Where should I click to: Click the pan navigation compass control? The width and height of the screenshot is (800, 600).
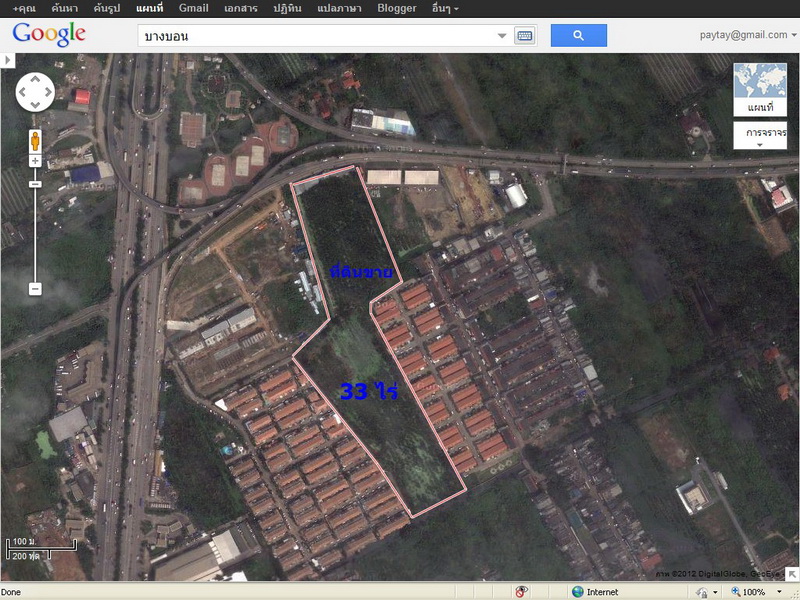(x=35, y=92)
